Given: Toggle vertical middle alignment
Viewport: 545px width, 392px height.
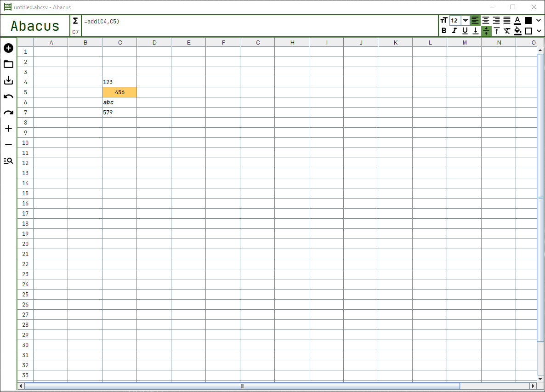Looking at the screenshot, I should [x=486, y=31].
